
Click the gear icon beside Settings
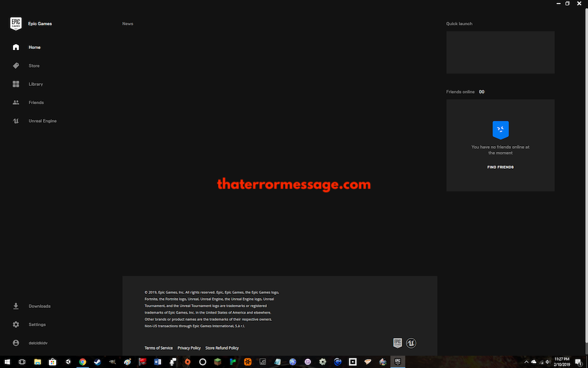16,324
